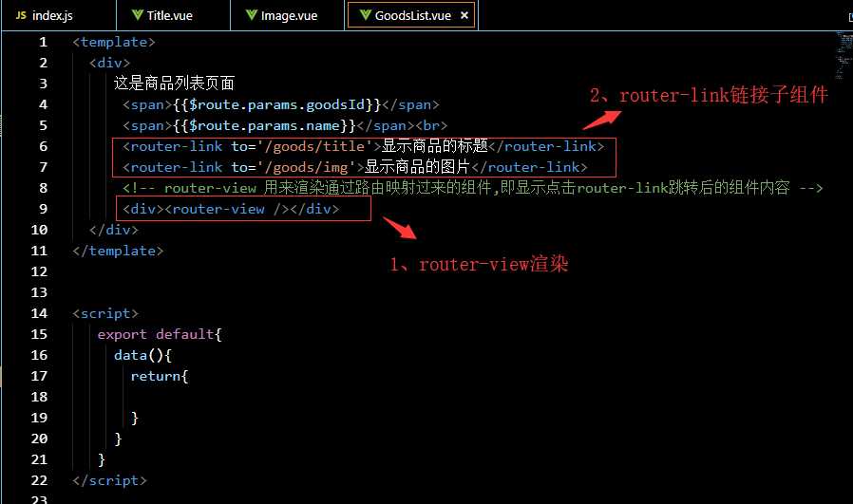Click the Vue icon on GoodsList.vue tab
Viewport: 853px width, 504px height.
[x=366, y=15]
